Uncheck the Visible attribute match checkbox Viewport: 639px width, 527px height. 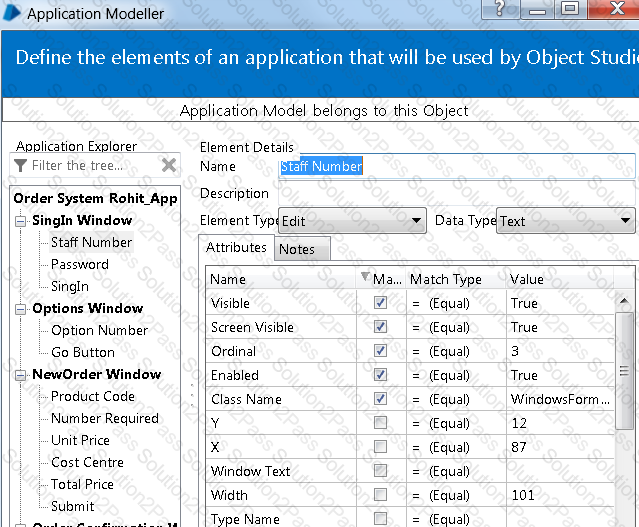pyautogui.click(x=380, y=303)
